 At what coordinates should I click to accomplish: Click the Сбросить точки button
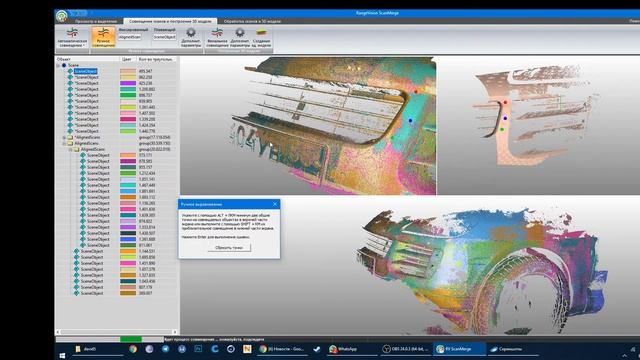pos(229,247)
